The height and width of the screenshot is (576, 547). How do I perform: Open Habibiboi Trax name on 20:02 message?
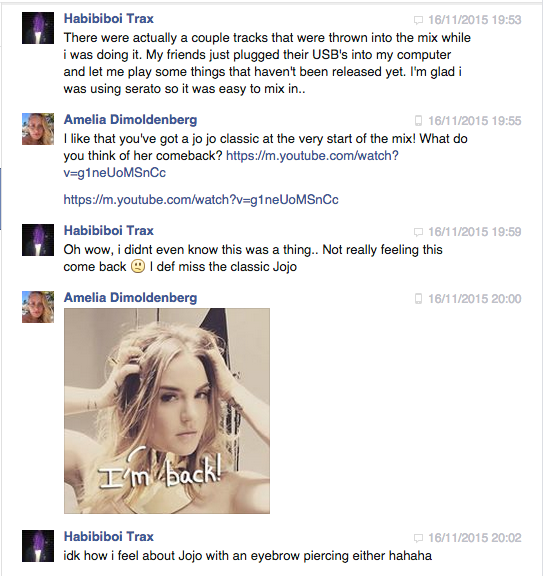coord(109,537)
